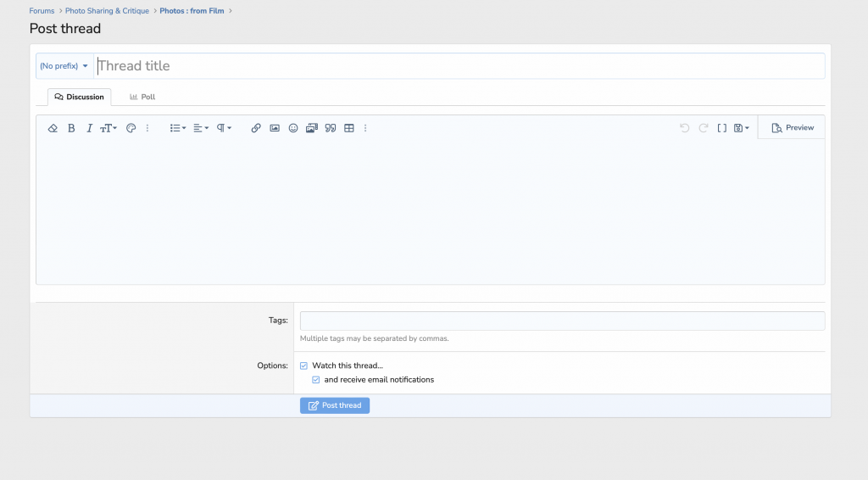Uncheck receive email notifications option
This screenshot has height=480, width=868.
pos(316,380)
